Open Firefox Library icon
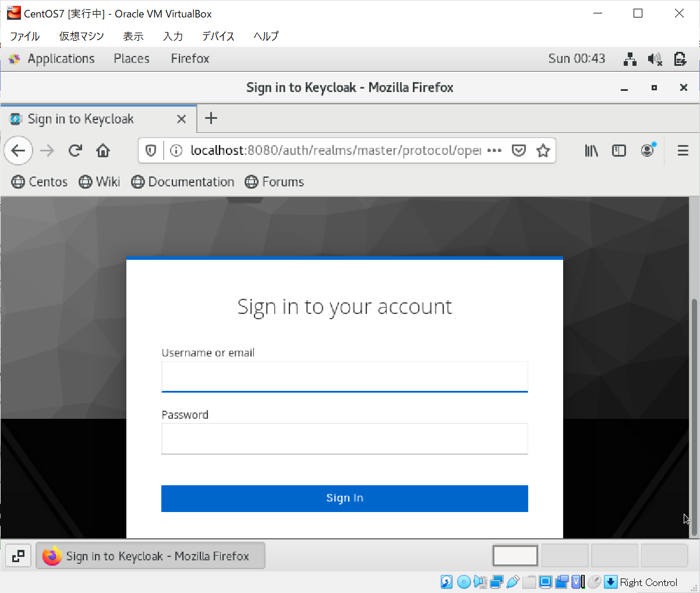Screen dimensions: 700x593 pyautogui.click(x=591, y=151)
